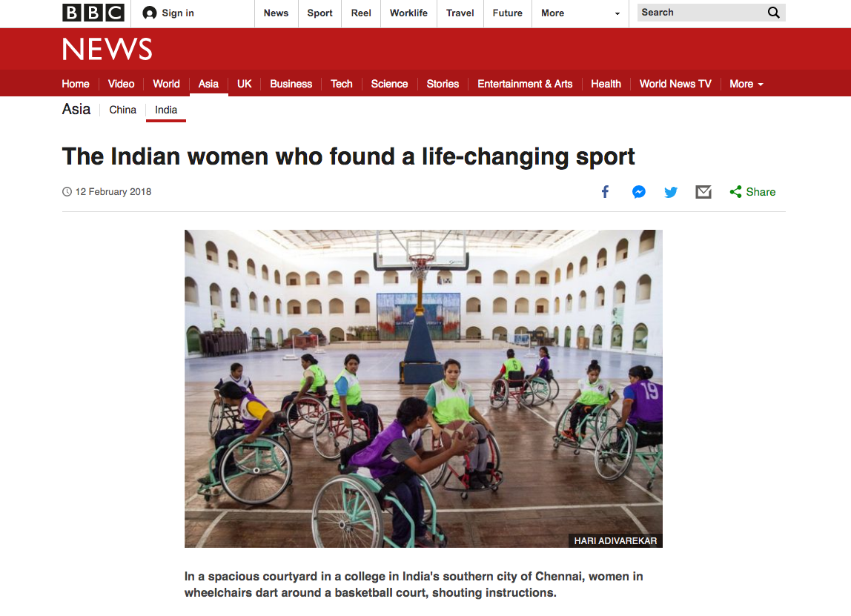
Task: Click the search magnifier icon
Action: click(x=773, y=13)
